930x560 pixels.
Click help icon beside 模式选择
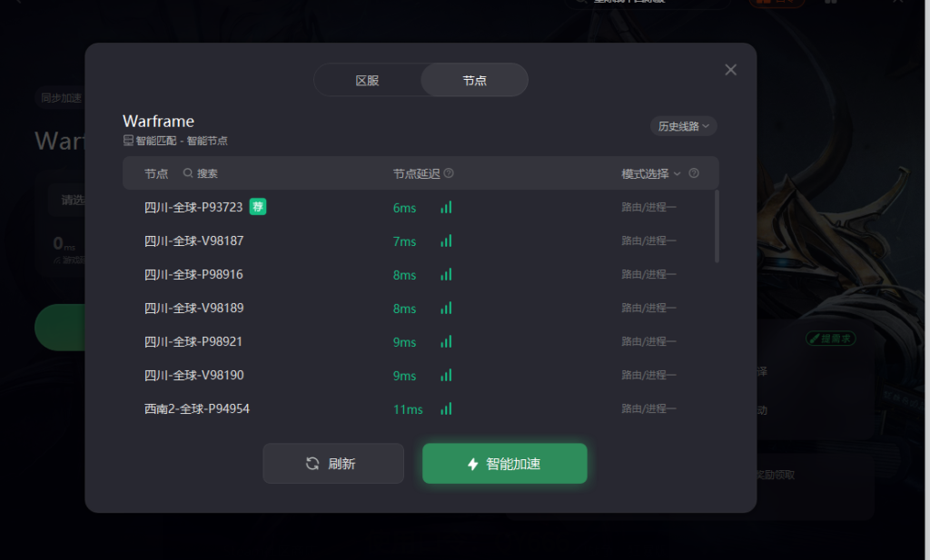coord(694,173)
